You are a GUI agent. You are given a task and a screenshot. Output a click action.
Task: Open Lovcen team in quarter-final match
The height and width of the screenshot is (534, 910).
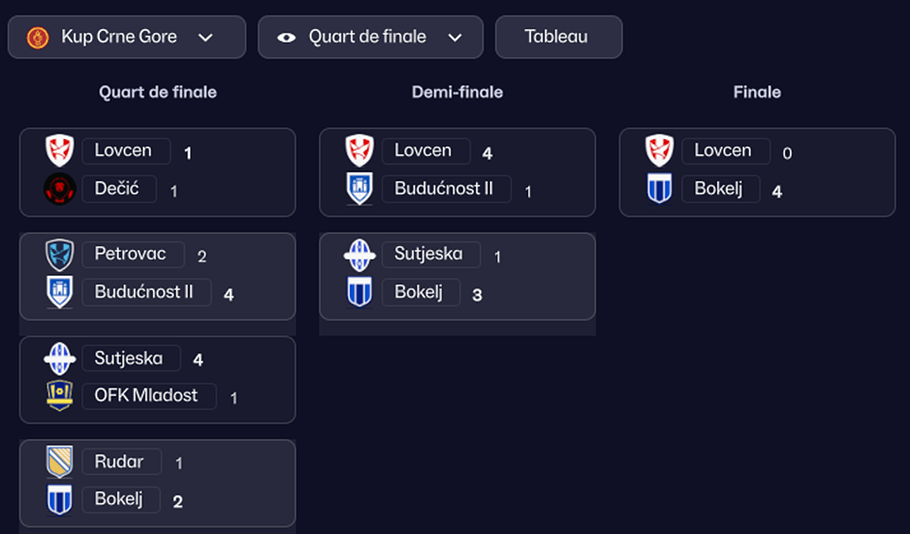click(x=123, y=151)
